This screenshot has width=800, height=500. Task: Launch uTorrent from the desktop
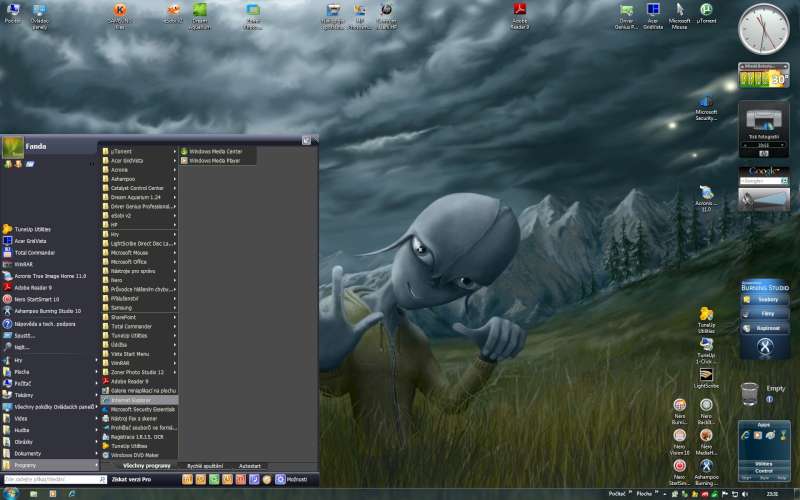coord(706,11)
